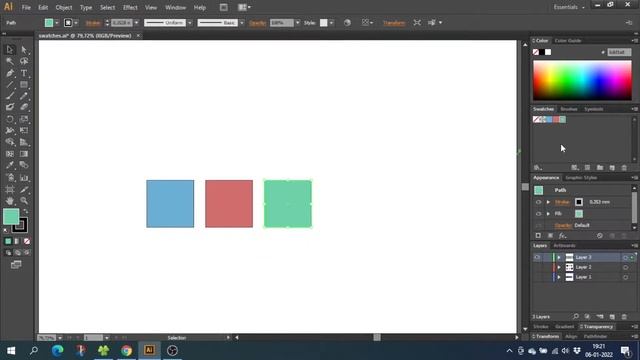Select the Rectangle tool
This screenshot has width=640, height=360.
pyautogui.click(x=24, y=84)
